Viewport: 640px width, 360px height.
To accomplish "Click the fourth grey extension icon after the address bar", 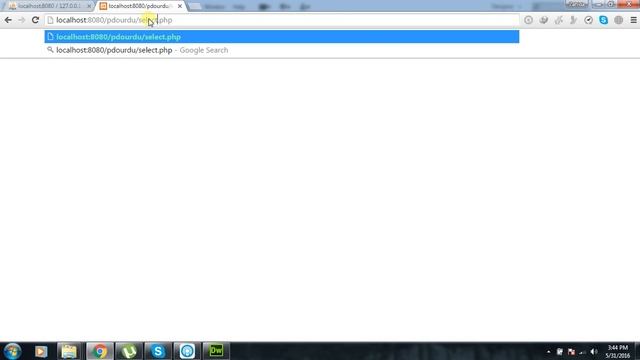I will pyautogui.click(x=573, y=20).
